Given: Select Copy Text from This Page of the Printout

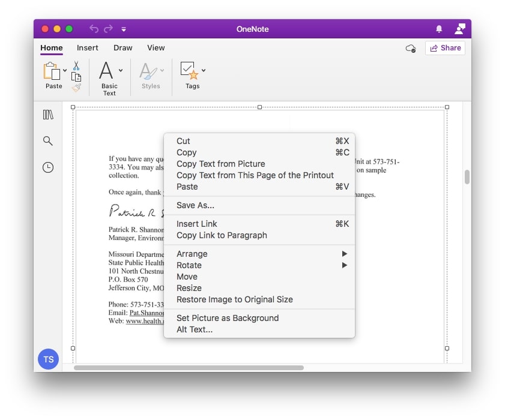Looking at the screenshot, I should point(259,175).
